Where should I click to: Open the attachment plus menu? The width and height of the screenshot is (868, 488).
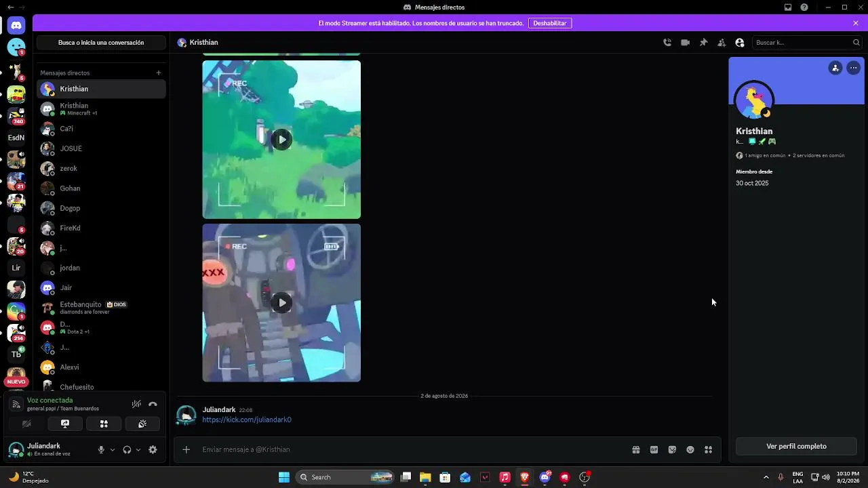[x=186, y=449]
